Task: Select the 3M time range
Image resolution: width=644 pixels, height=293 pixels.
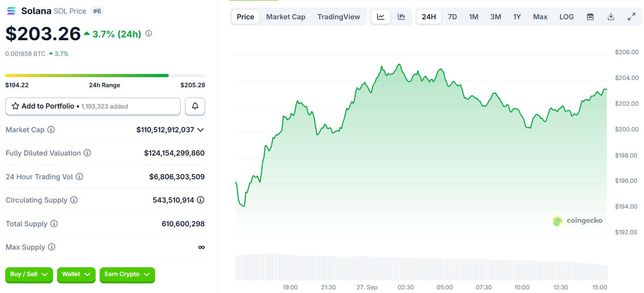Action: pyautogui.click(x=495, y=17)
